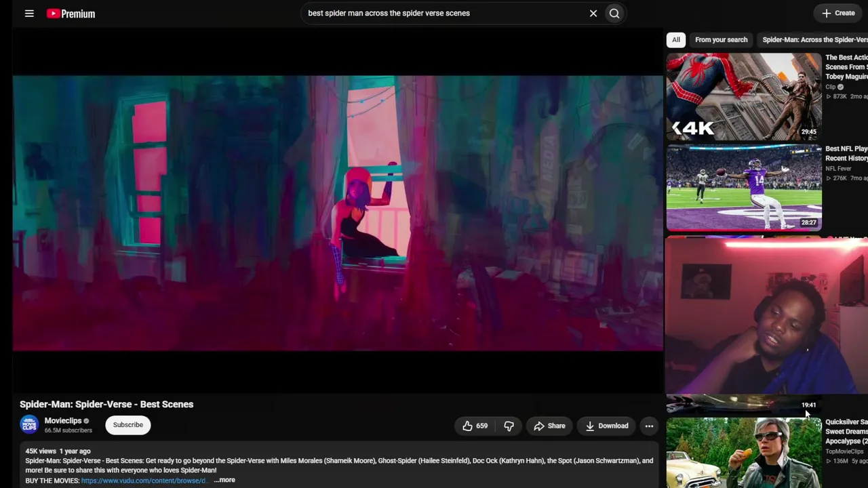Open the vudu.com link in description

point(143,481)
